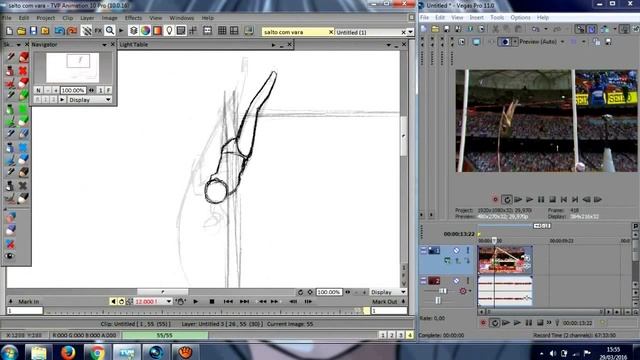Toggle the N button in Navigator
Viewport: 640px width, 360px height.
click(x=38, y=90)
